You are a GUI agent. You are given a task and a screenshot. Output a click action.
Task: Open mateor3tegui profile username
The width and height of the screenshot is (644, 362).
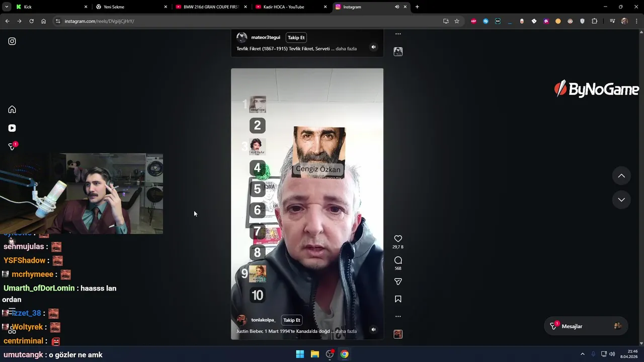click(266, 38)
